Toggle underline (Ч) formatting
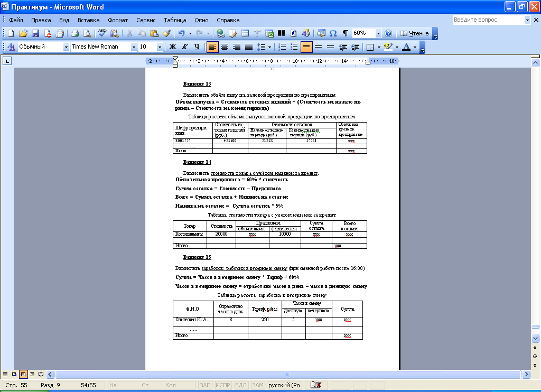The image size is (541, 392). pyautogui.click(x=197, y=46)
